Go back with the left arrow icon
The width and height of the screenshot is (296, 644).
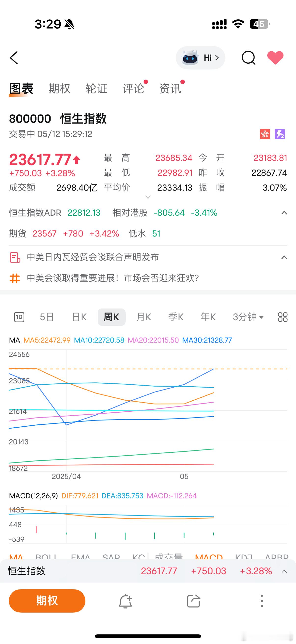click(x=14, y=58)
